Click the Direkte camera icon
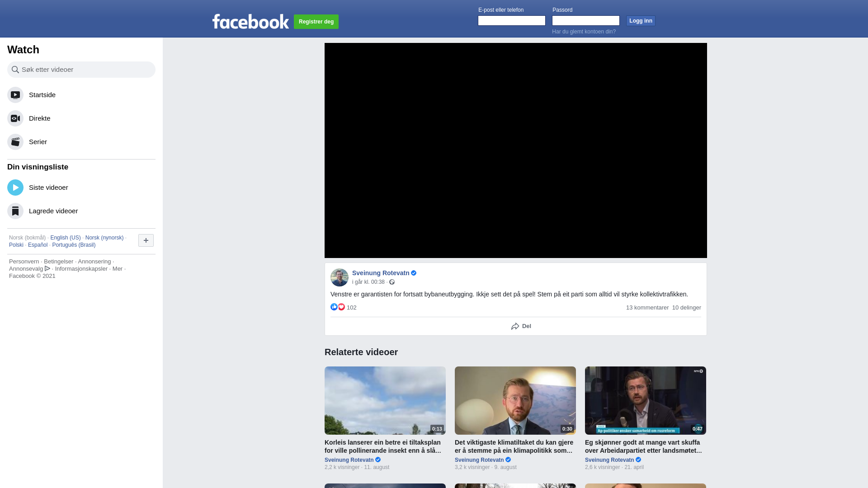This screenshot has width=868, height=488. tap(15, 118)
